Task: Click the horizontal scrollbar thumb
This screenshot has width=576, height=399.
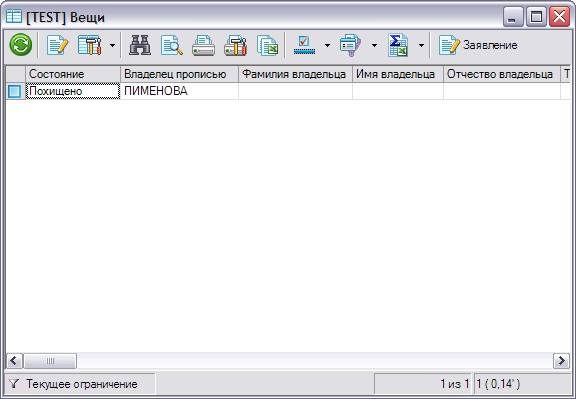Action: pyautogui.click(x=50, y=361)
